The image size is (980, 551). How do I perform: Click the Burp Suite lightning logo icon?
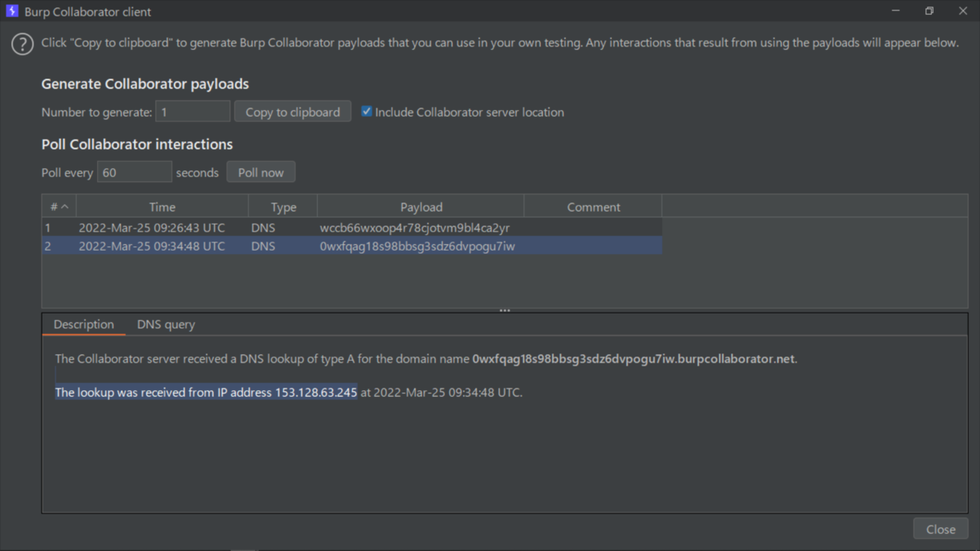(11, 11)
